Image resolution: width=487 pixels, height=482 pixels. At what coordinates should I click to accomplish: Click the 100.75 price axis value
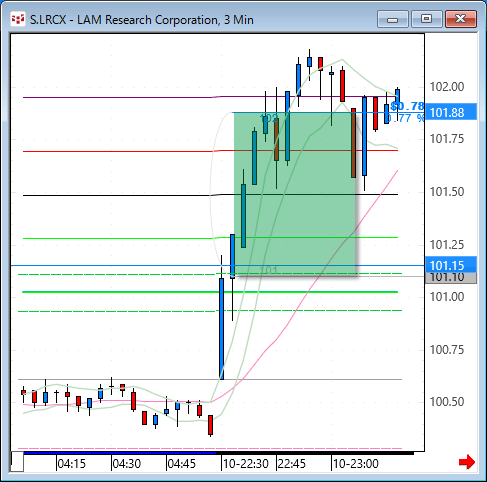click(x=447, y=350)
